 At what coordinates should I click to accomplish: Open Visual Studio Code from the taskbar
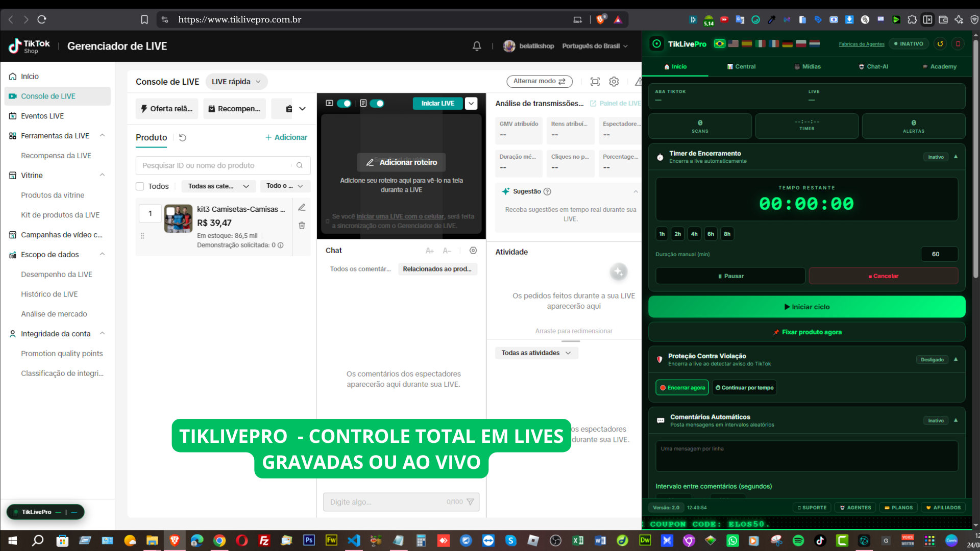pos(353,540)
